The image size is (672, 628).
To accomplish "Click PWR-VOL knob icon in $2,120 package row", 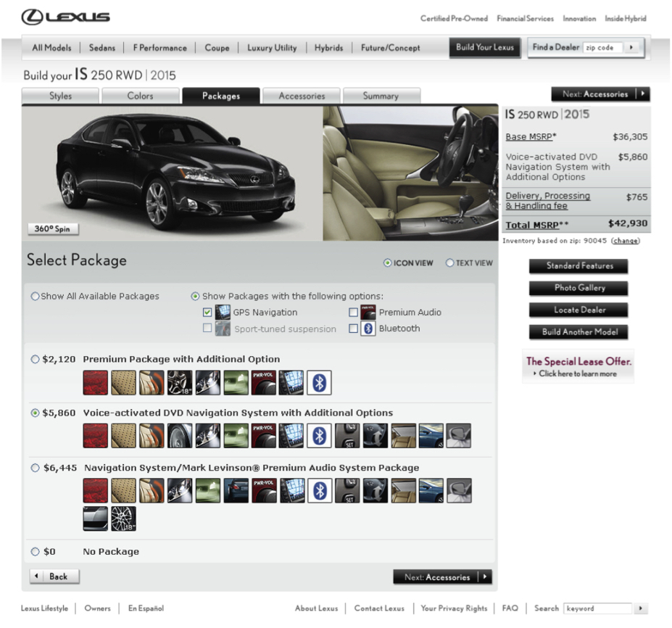I will (x=264, y=383).
